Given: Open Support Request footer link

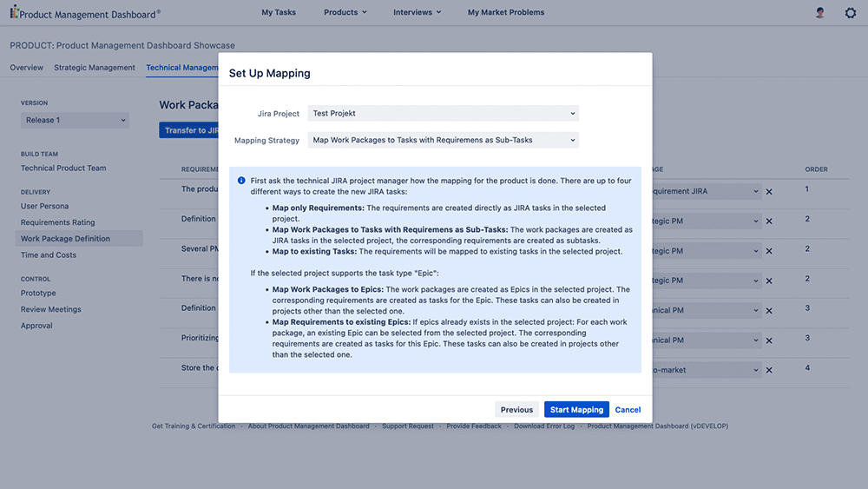Looking at the screenshot, I should tap(407, 426).
